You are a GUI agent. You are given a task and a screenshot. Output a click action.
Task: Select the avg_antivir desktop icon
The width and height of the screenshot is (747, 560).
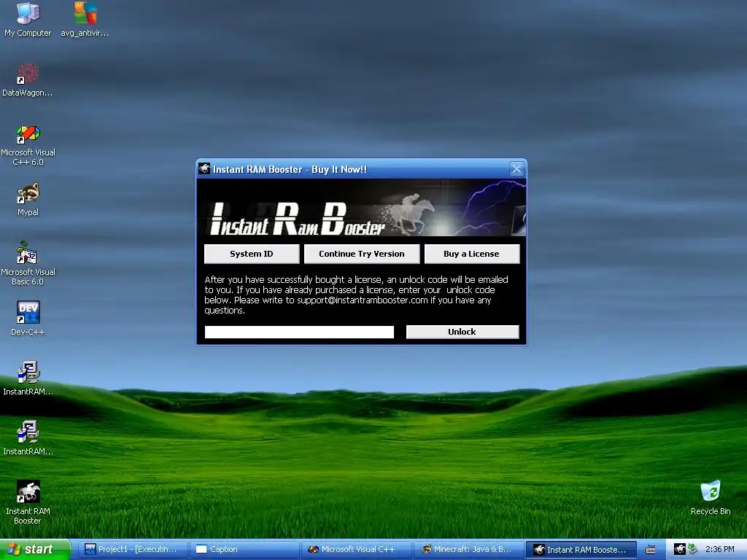[85, 19]
